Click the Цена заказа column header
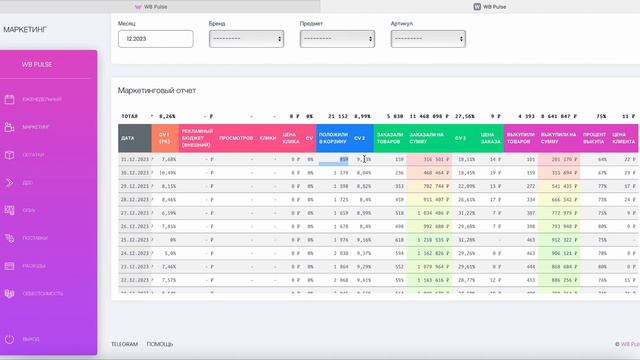 pyautogui.click(x=491, y=138)
